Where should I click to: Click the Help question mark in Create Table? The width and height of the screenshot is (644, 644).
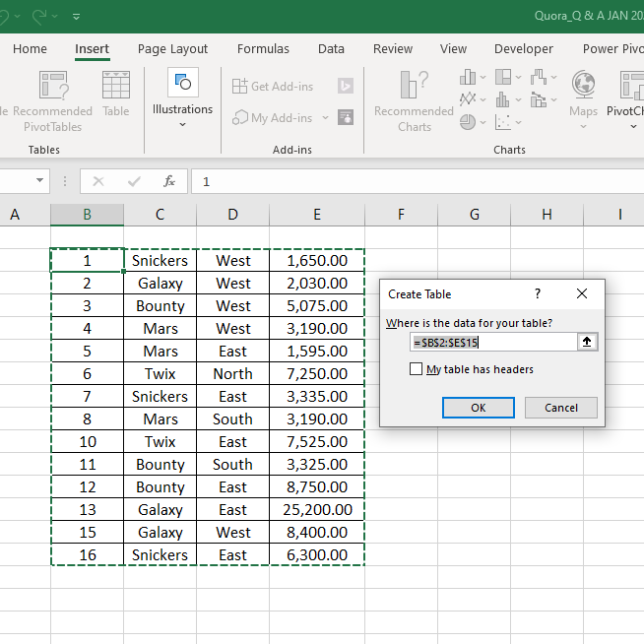538,293
